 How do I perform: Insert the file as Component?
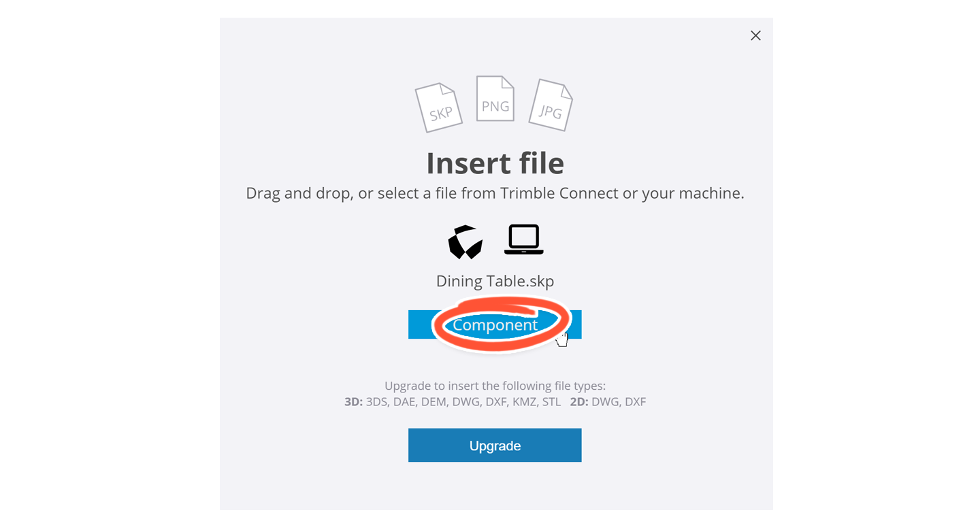click(495, 324)
